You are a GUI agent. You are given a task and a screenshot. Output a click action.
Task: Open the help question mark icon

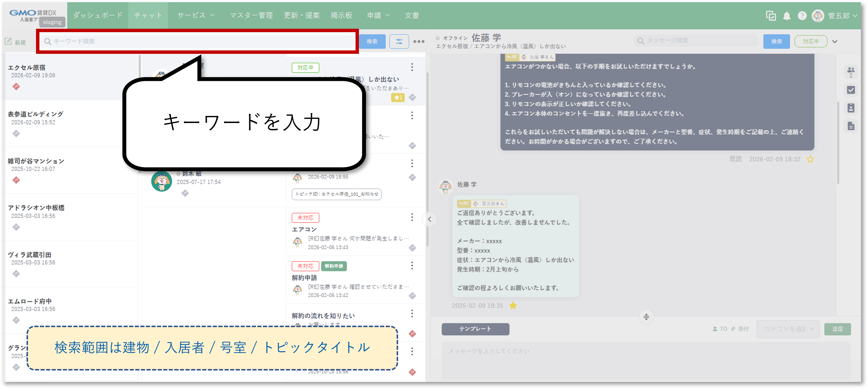point(802,16)
